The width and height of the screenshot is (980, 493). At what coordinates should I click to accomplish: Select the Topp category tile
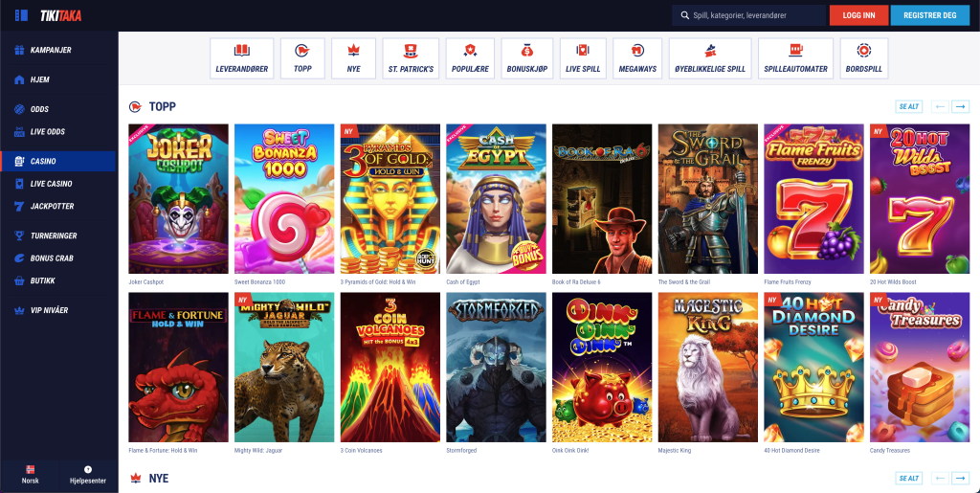coord(302,58)
